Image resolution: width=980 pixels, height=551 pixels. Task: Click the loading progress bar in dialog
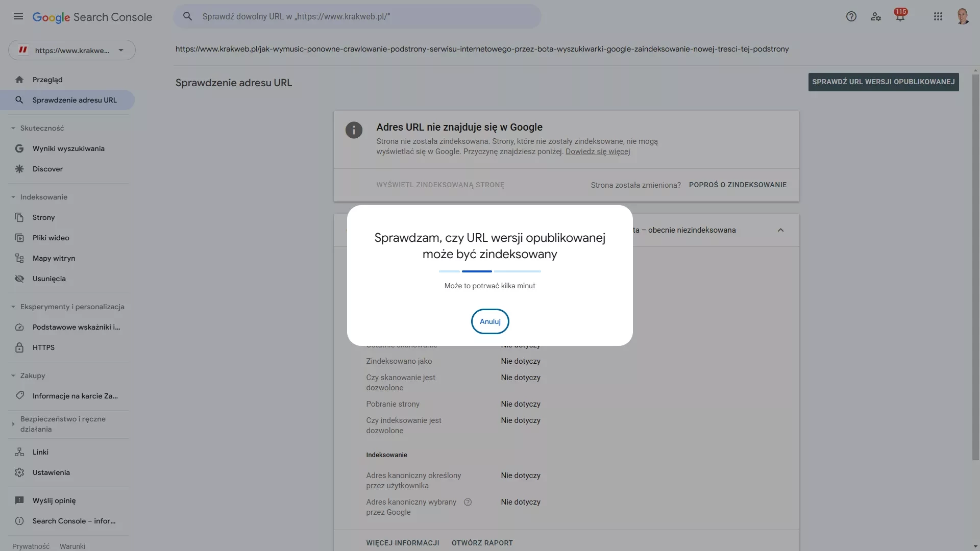tap(490, 271)
